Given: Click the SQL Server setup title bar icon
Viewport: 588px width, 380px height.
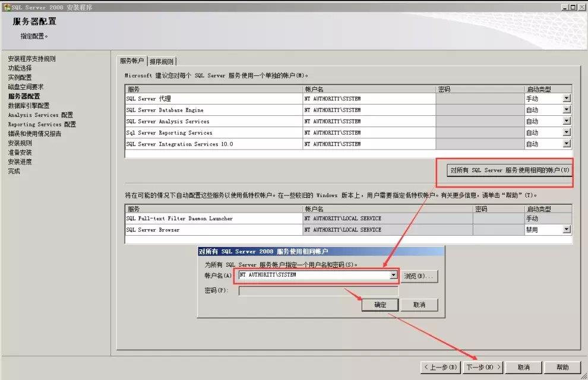Looking at the screenshot, I should (x=7, y=7).
